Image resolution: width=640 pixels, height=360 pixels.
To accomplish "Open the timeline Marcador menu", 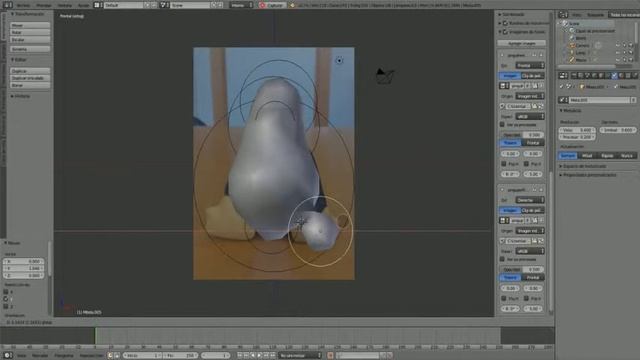I will [x=40, y=356].
